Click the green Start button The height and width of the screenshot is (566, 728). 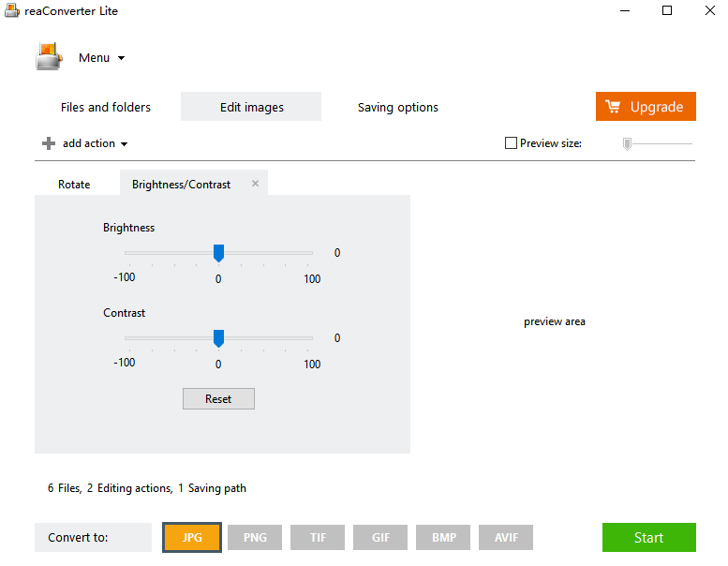pyautogui.click(x=649, y=537)
